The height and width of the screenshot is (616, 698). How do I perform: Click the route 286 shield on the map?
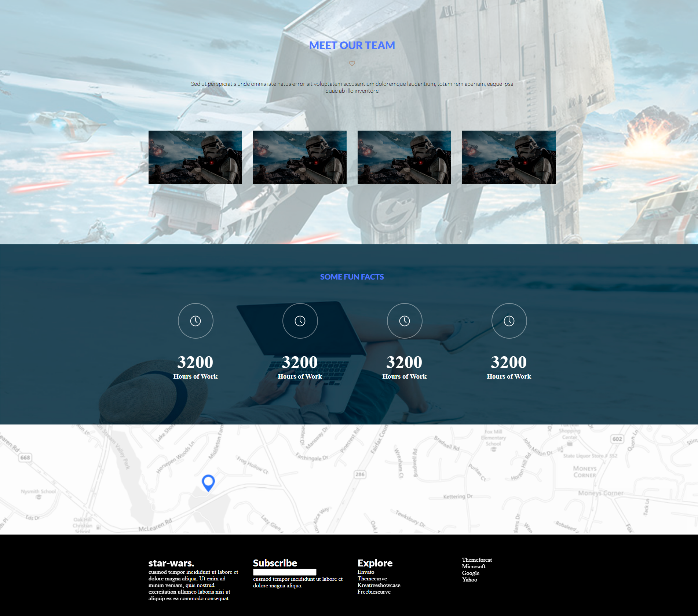coord(360,474)
